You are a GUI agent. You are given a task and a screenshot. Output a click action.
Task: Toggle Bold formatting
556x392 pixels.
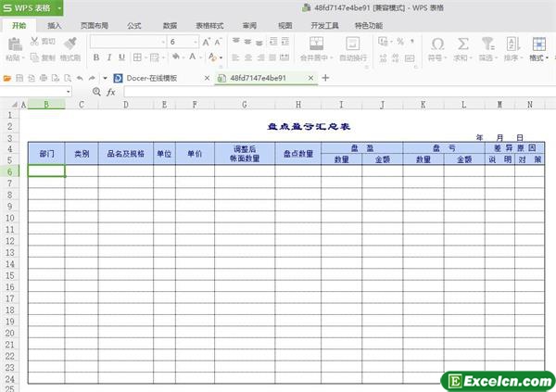[95, 57]
